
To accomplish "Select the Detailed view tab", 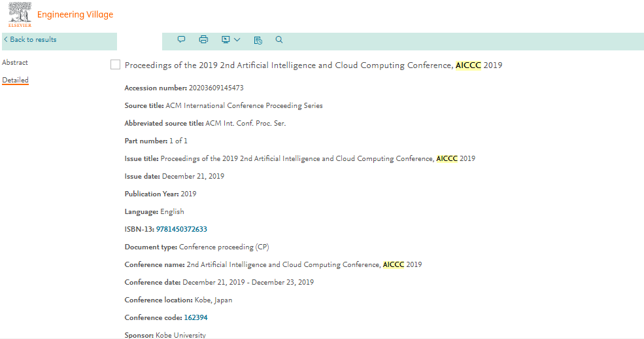I will [x=15, y=80].
